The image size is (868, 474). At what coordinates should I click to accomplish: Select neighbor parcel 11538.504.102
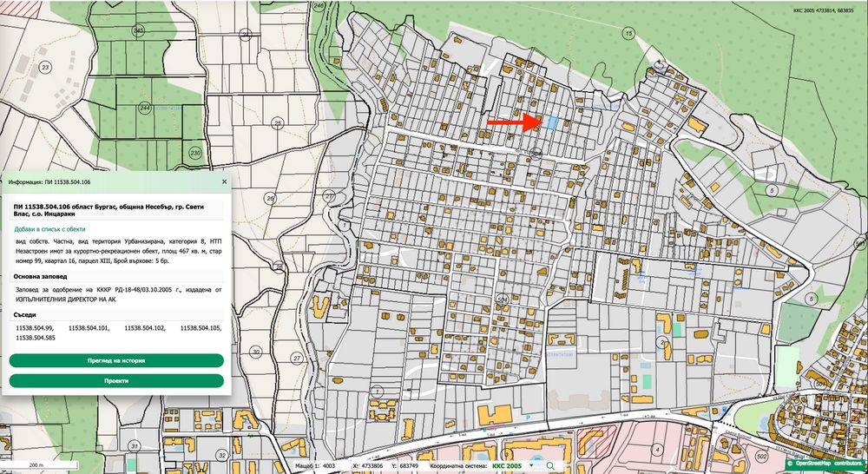coord(145,328)
